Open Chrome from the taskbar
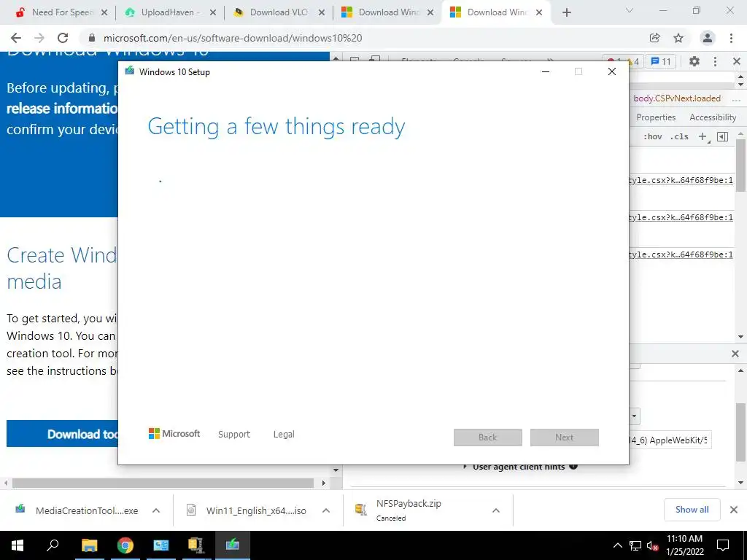 [125, 545]
